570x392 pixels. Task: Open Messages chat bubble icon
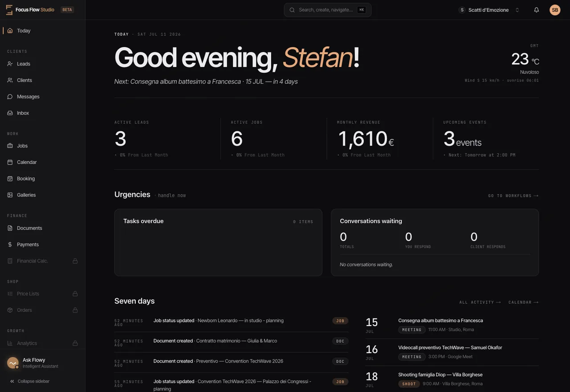[x=10, y=97]
